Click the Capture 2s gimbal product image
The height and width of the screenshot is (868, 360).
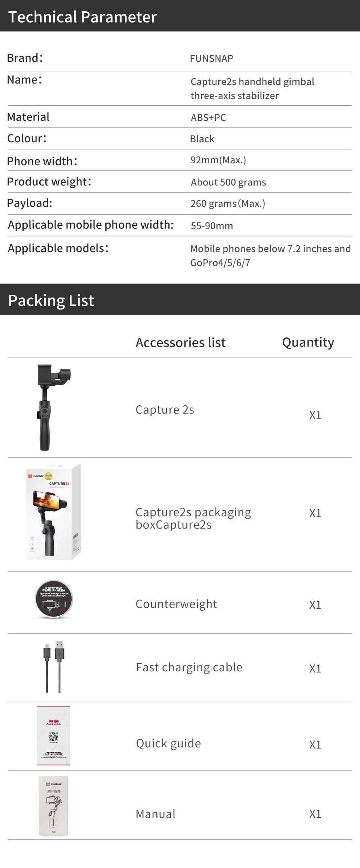(x=53, y=407)
